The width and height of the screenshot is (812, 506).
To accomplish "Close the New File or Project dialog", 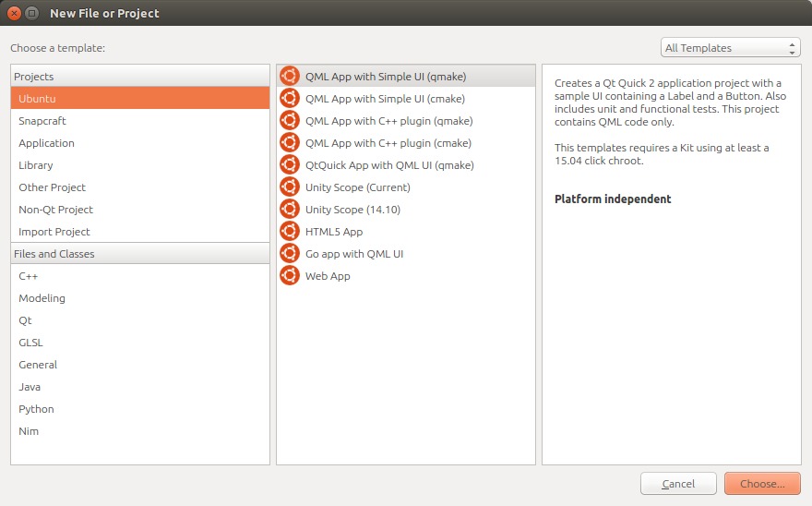I will point(15,13).
